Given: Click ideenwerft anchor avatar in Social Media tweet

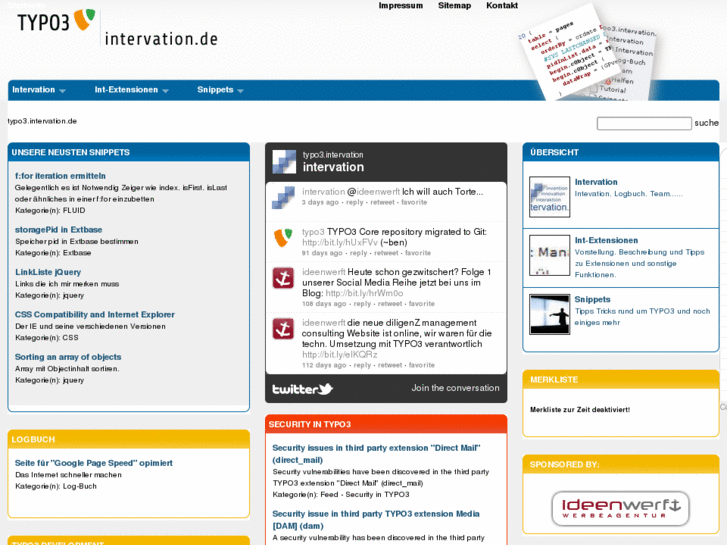Looking at the screenshot, I should coord(283,278).
